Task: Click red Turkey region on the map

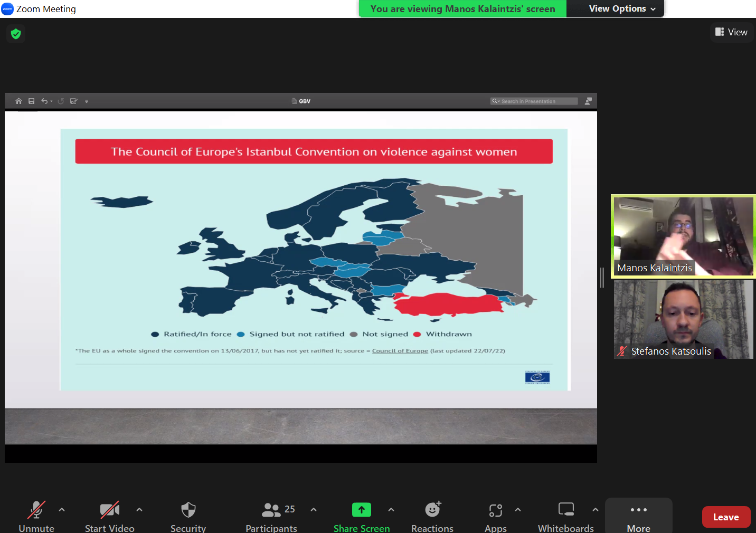Action: click(449, 304)
